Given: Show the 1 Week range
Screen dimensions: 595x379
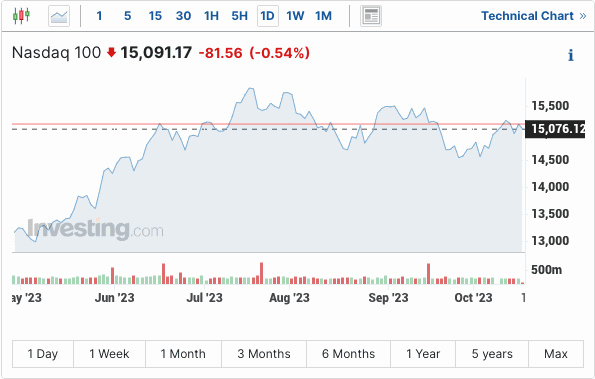Looking at the screenshot, I should click(x=109, y=354).
